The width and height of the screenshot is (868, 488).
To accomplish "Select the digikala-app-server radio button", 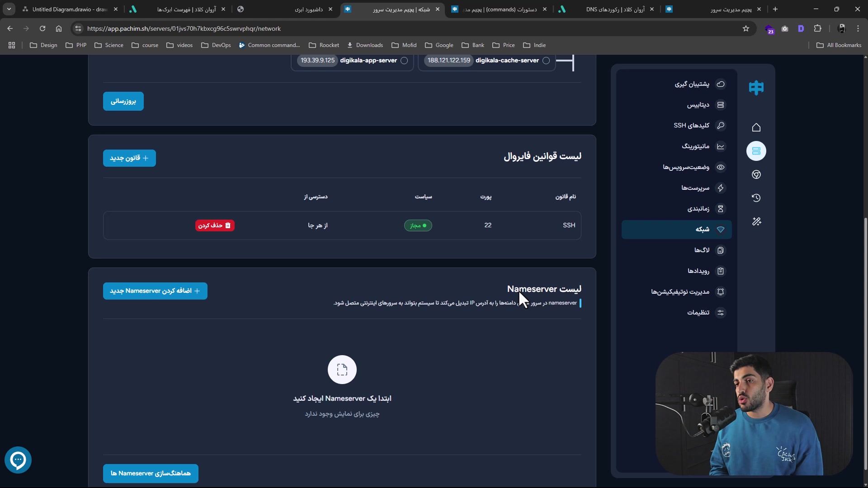I will 404,61.
